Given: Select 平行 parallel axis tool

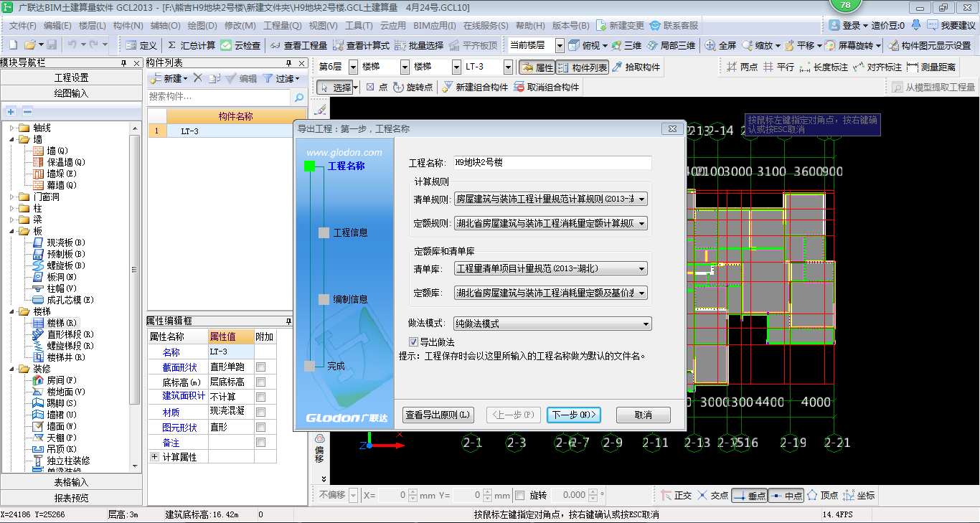Looking at the screenshot, I should pos(778,67).
